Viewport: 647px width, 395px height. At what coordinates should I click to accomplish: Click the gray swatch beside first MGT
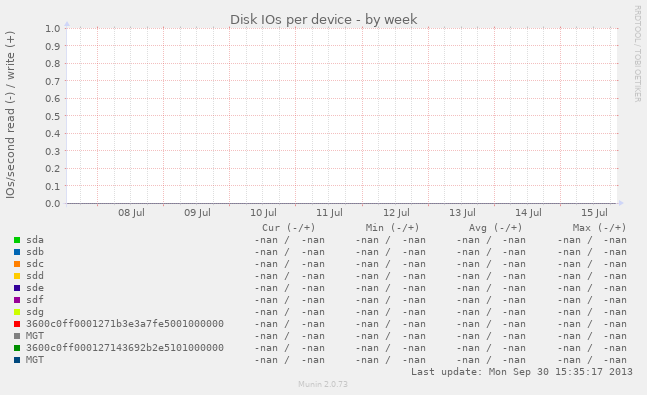pyautogui.click(x=17, y=336)
